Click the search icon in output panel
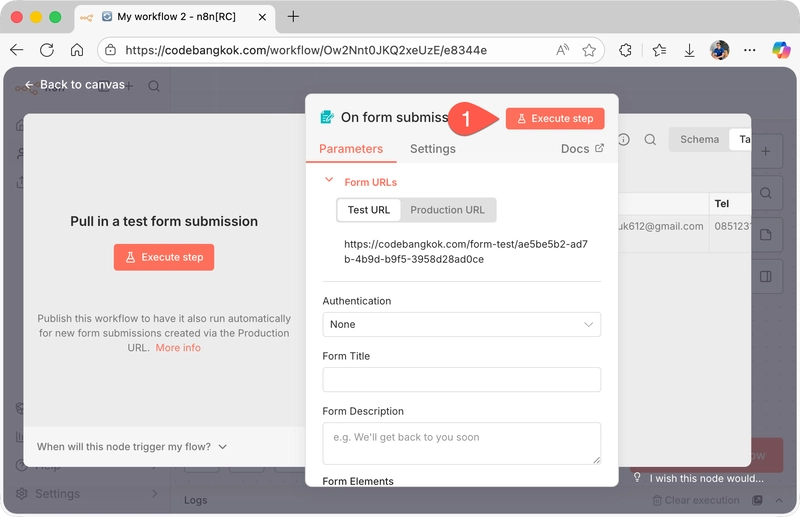Image resolution: width=800 pixels, height=517 pixels. [x=650, y=140]
